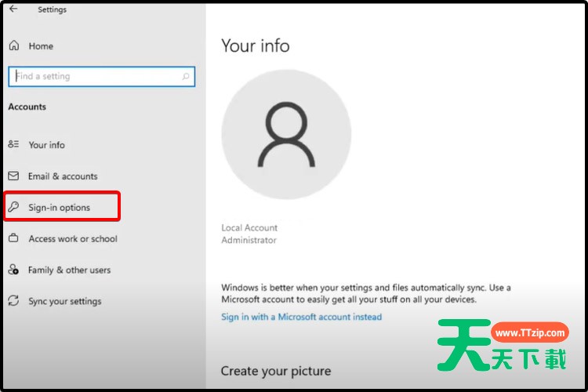Open the Home settings page
The height and width of the screenshot is (392, 588).
click(x=41, y=46)
